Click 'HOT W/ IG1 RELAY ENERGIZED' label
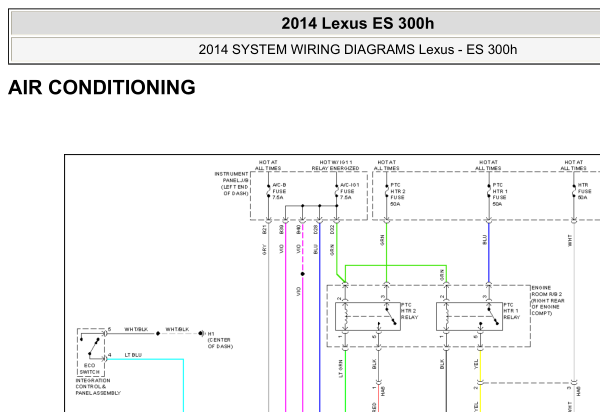The image size is (600, 412). tap(335, 165)
